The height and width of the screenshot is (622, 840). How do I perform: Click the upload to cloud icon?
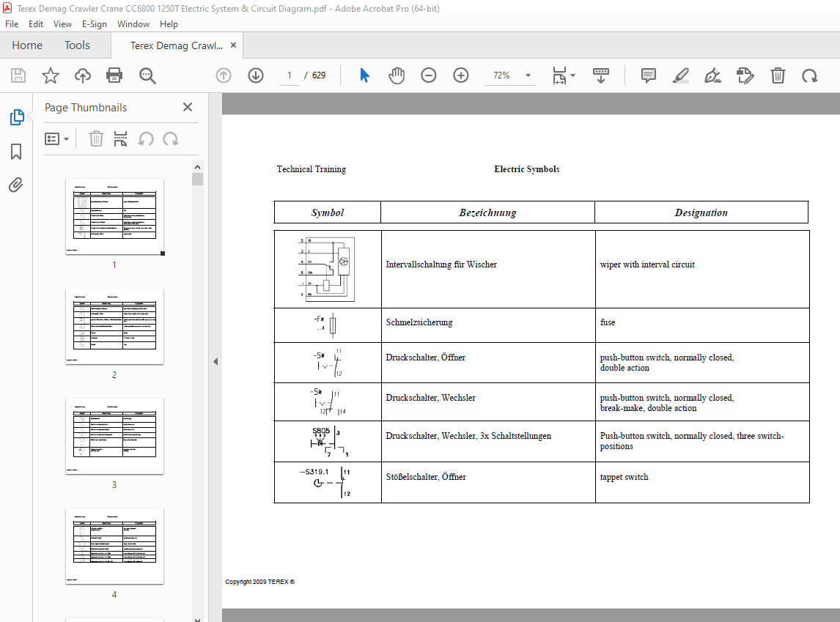(83, 75)
